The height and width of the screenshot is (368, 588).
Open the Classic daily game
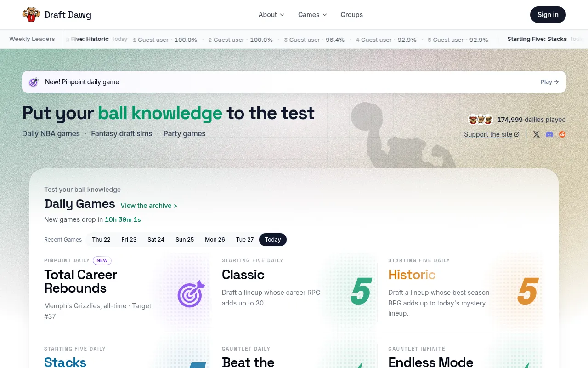coord(243,275)
